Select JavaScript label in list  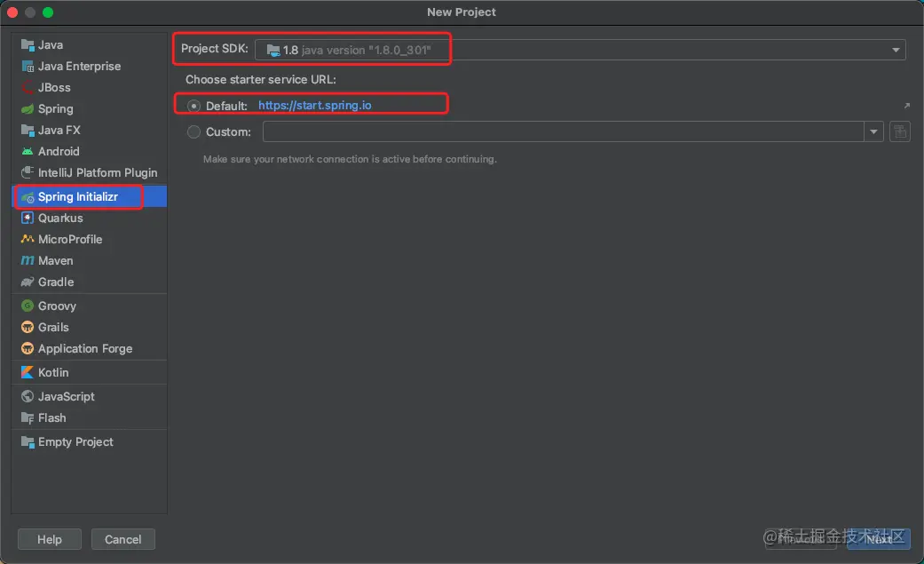pyautogui.click(x=66, y=396)
